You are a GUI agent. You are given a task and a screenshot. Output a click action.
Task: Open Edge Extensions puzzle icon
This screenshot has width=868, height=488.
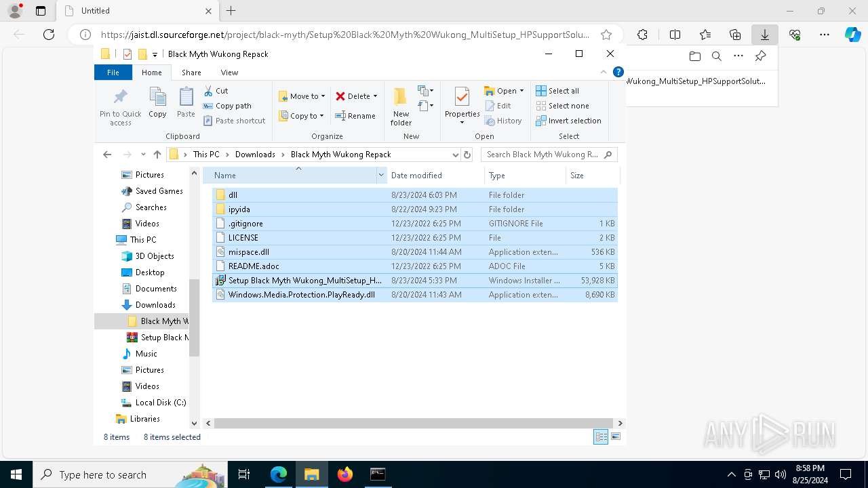point(642,35)
